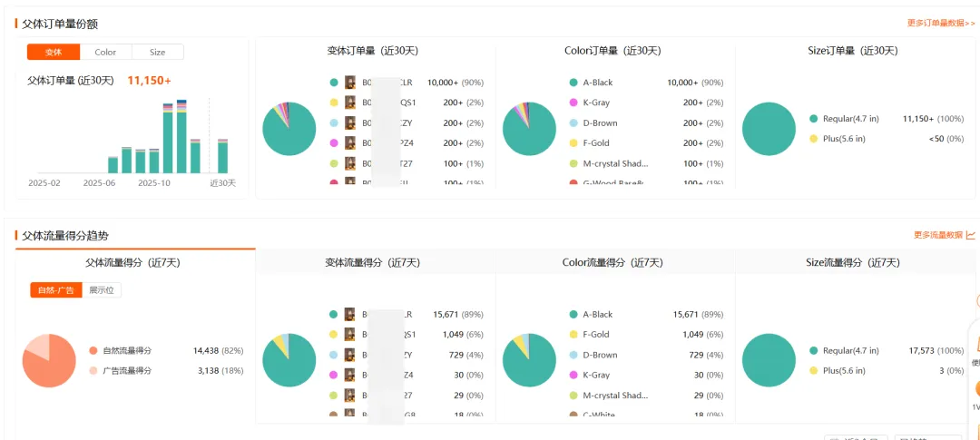The width and height of the screenshot is (980, 440).
Task: Click the 11,150+ (100%) Regular size order value
Action: point(934,118)
